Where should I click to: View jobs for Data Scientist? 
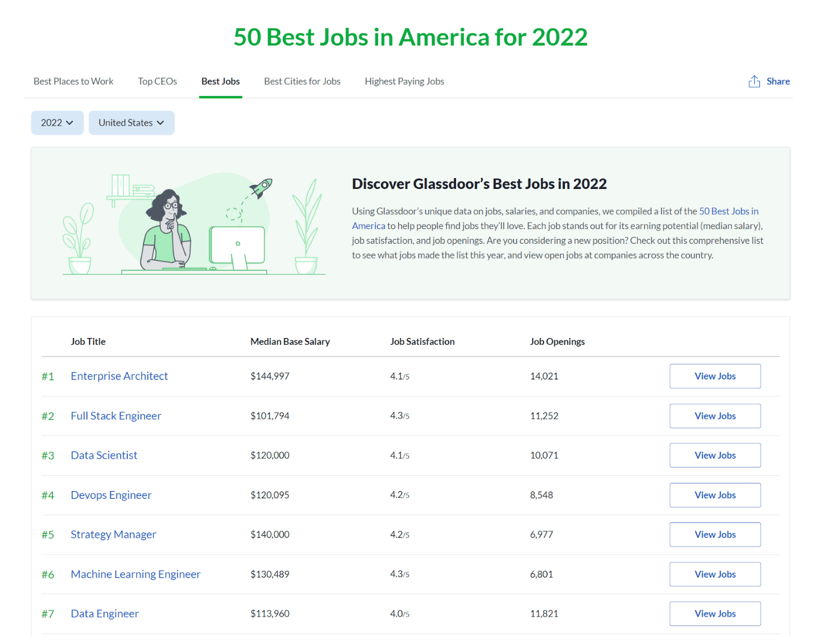pos(715,455)
